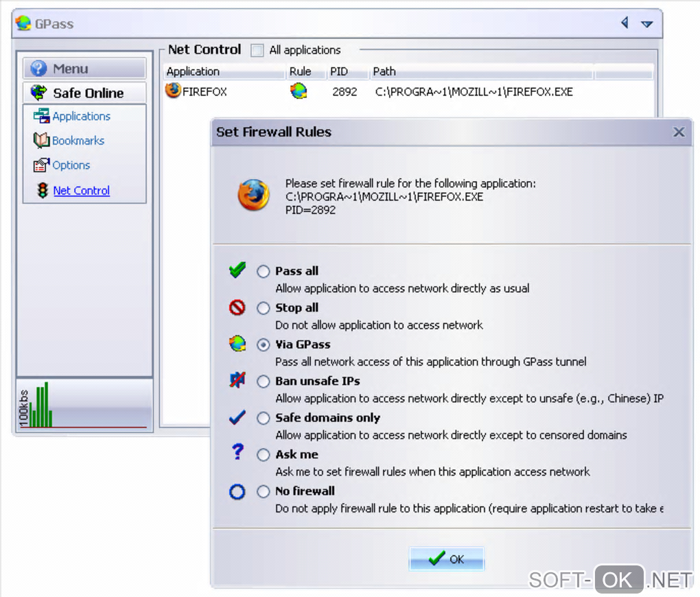700x597 pixels.
Task: Open the Net Control link
Action: (x=81, y=191)
